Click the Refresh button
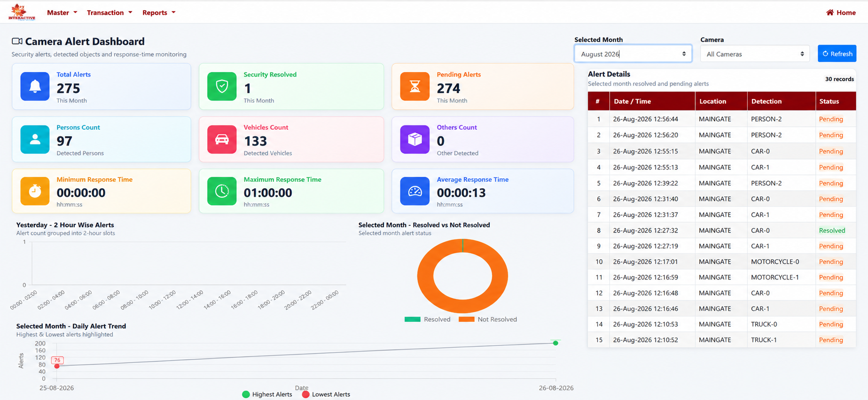This screenshot has height=400, width=868. tap(837, 54)
